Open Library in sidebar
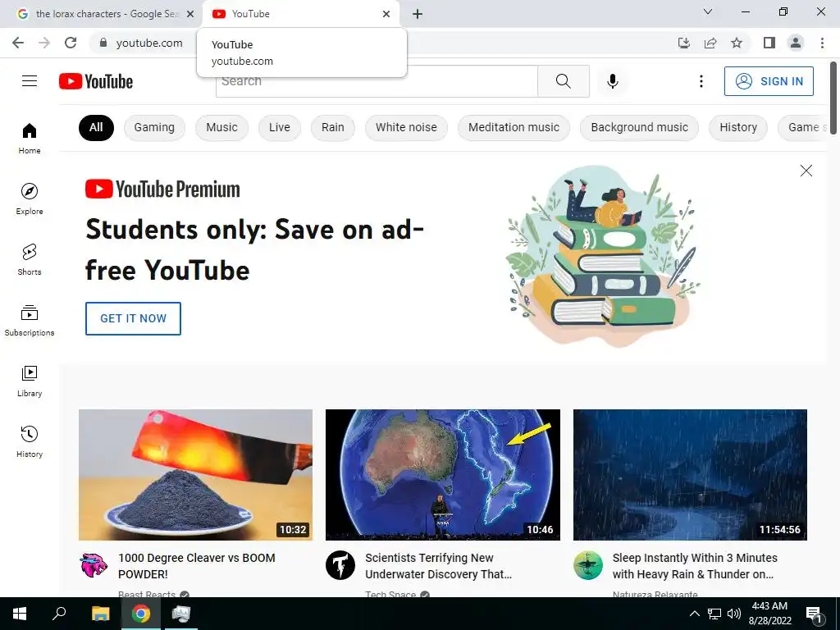The image size is (840, 630). tap(30, 381)
